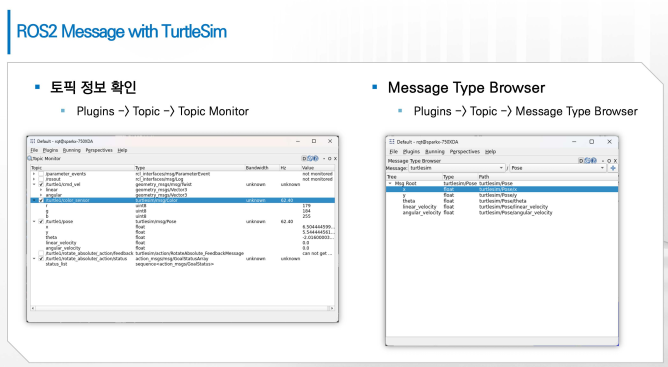Click the value 255 for field b
The width and height of the screenshot is (668, 367).
tap(306, 217)
